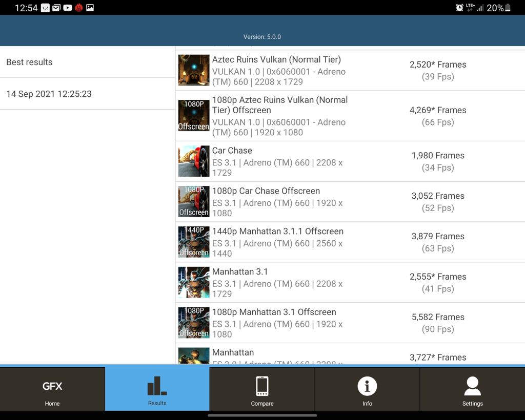
Task: Open the GFX Home tab
Action: [x=52, y=389]
